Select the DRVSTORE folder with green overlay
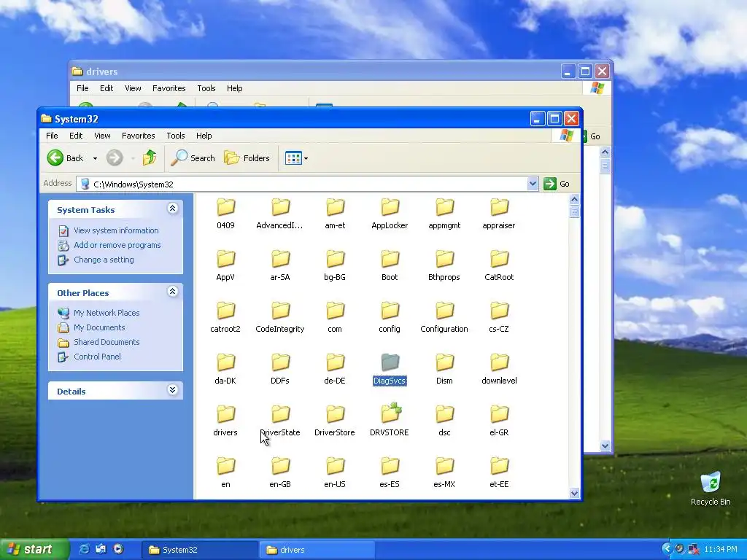Screen dimensions: 747x560 (x=391, y=413)
